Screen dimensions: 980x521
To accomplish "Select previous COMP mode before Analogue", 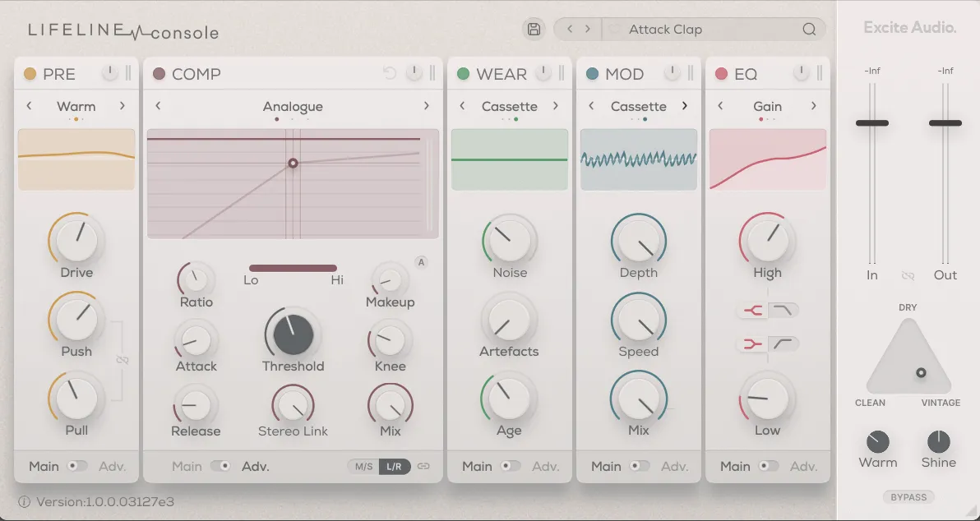I will [x=158, y=105].
